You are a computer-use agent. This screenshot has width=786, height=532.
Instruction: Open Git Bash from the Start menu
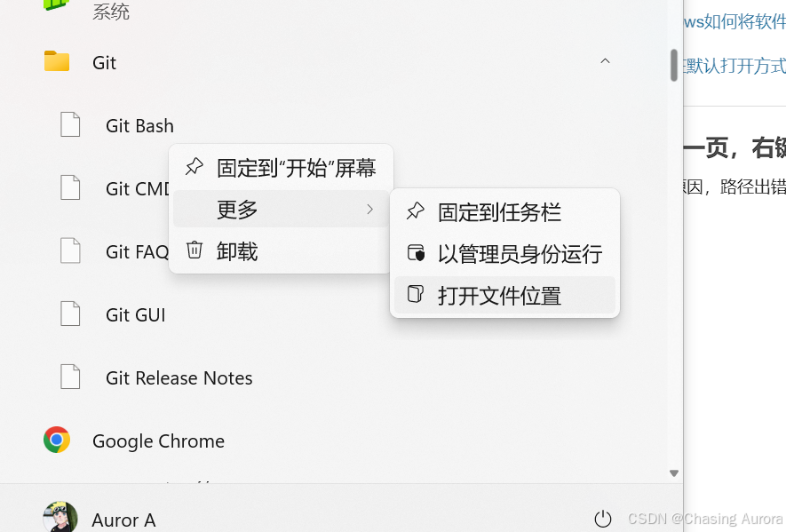pyautogui.click(x=139, y=125)
